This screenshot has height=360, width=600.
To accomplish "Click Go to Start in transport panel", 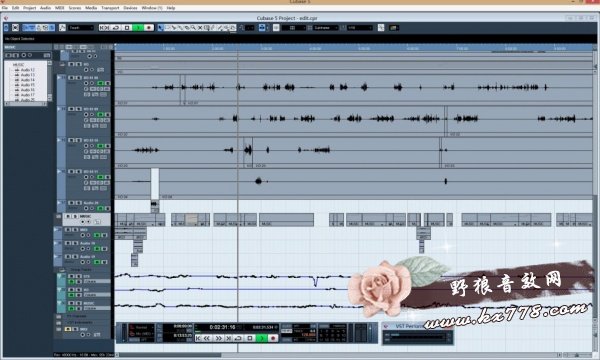I will (x=198, y=338).
